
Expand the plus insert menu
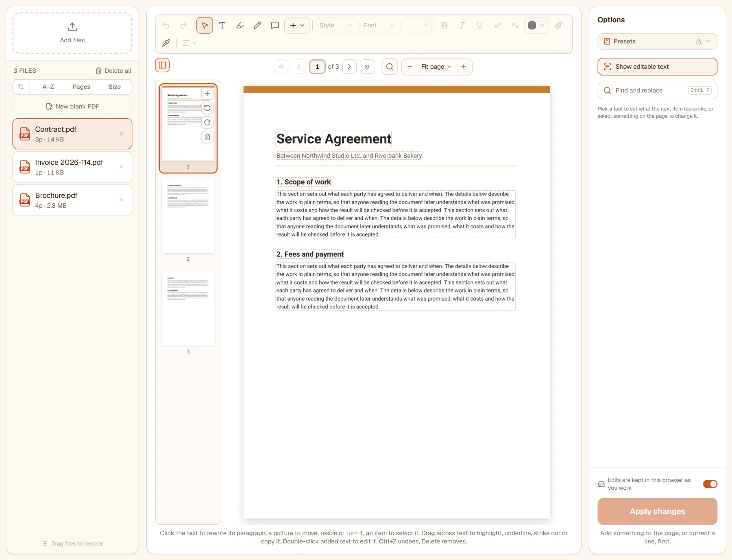point(297,25)
